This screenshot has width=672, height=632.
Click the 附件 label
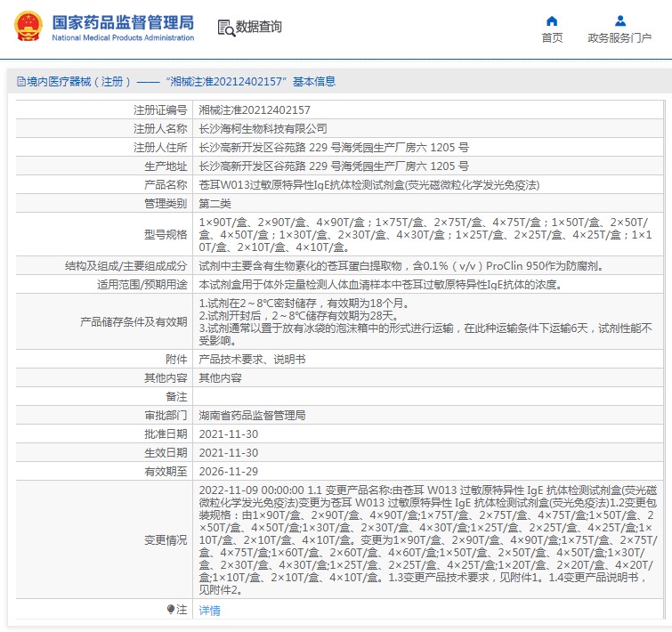pos(176,359)
